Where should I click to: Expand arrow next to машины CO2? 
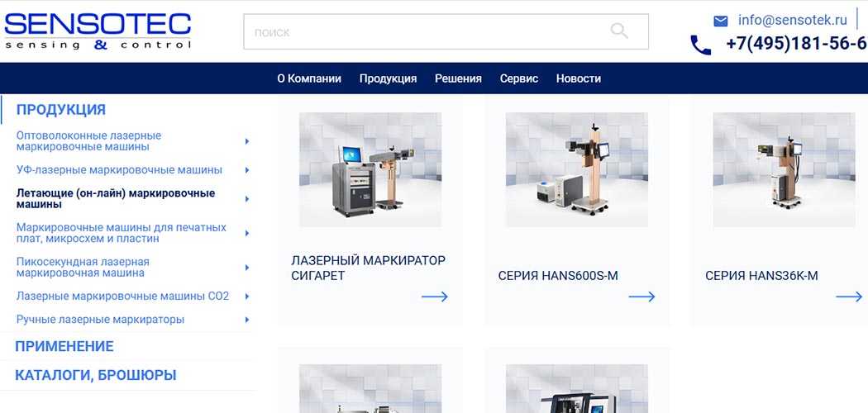coord(247,297)
